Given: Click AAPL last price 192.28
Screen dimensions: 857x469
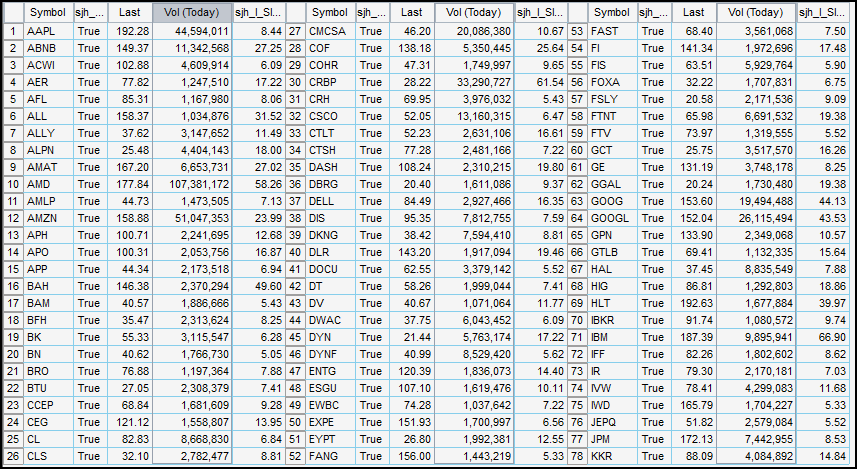Looking at the screenshot, I should click(130, 31).
